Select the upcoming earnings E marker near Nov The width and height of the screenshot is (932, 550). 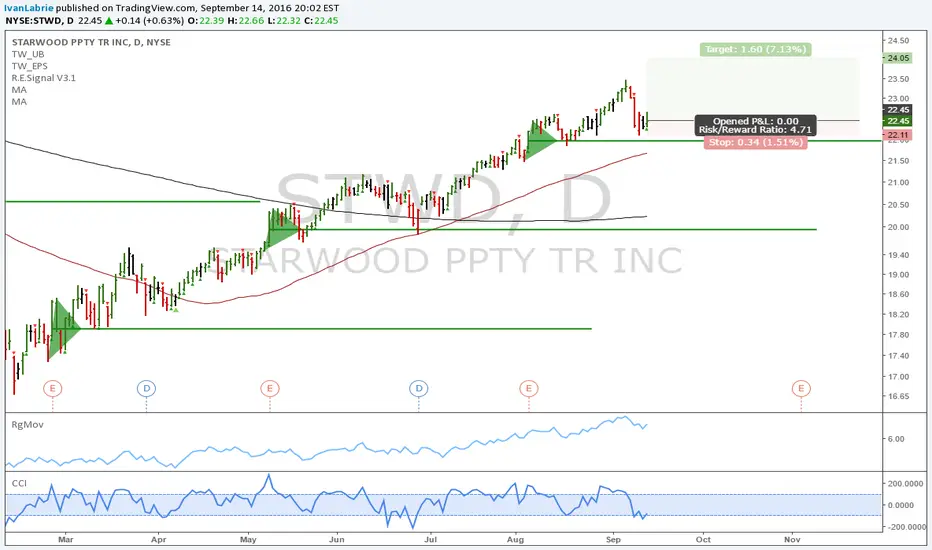[801, 389]
